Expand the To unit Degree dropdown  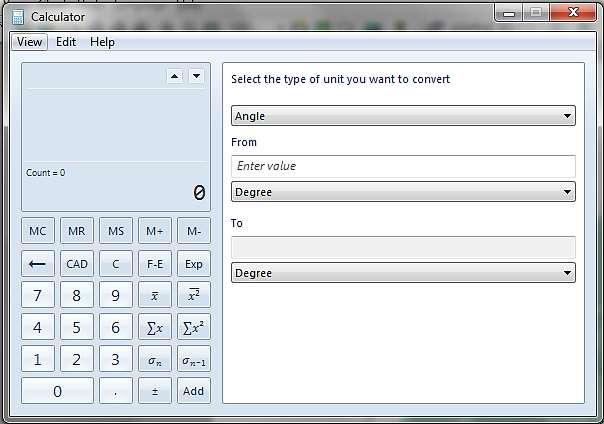[x=403, y=273]
